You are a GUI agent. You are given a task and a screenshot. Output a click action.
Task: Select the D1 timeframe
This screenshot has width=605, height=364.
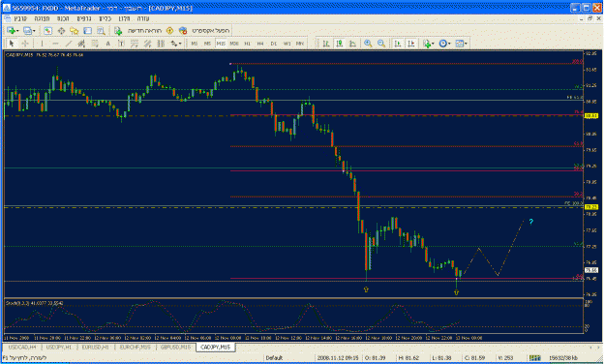274,44
